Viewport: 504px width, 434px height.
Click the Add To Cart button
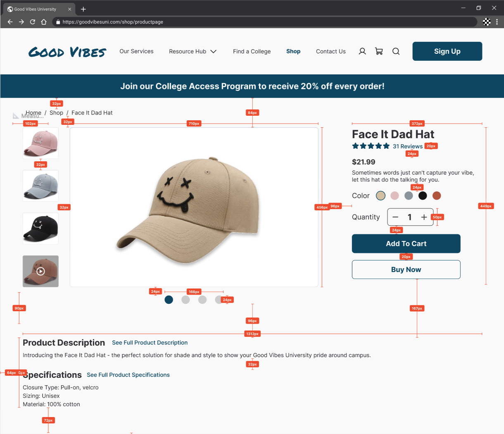(x=406, y=244)
